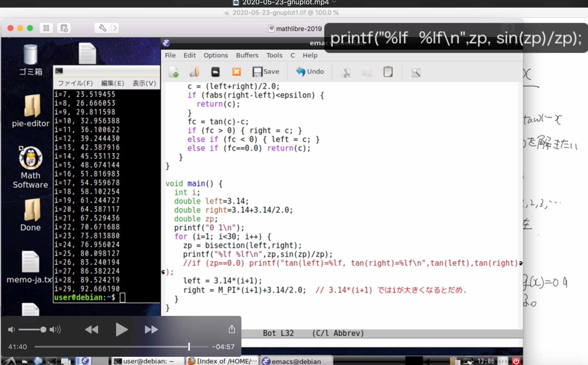Click the document file icon above the terminal

pyautogui.click(x=87, y=53)
